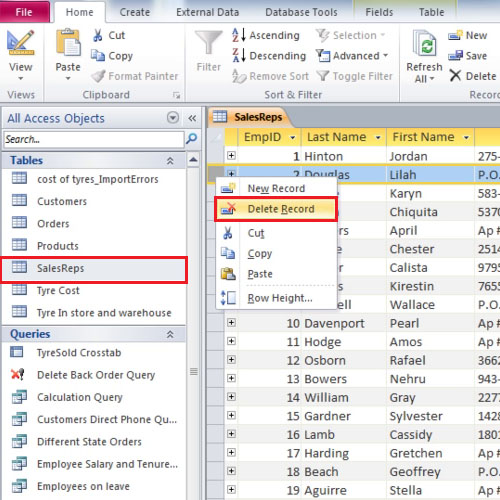Click navigation pane scroll up arrow
The height and width of the screenshot is (500, 500).
[193, 160]
